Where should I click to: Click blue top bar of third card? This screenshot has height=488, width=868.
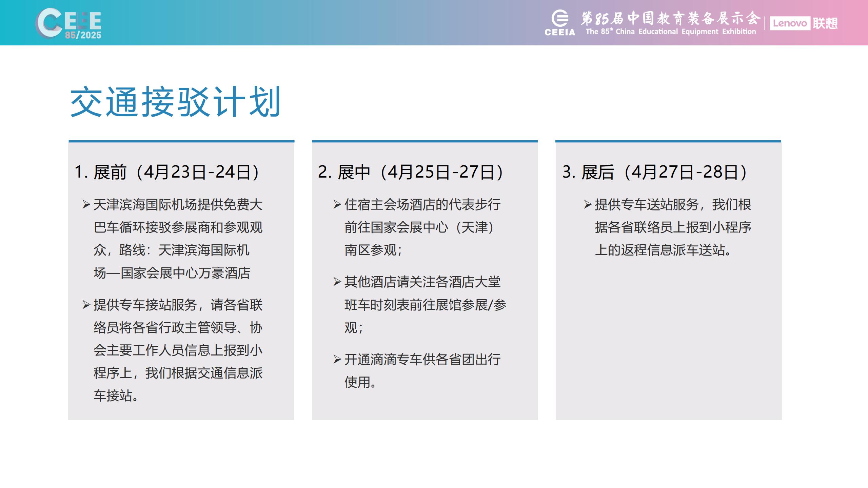668,141
